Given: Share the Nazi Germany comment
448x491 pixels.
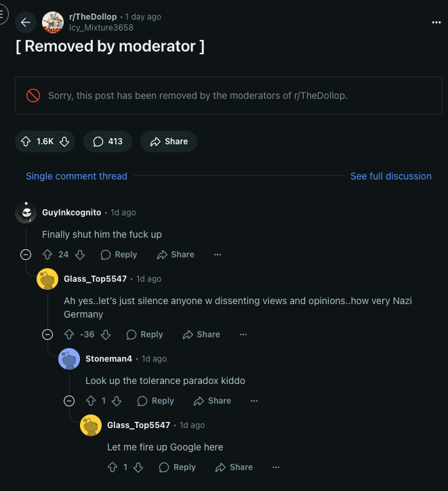Looking at the screenshot, I should [201, 335].
